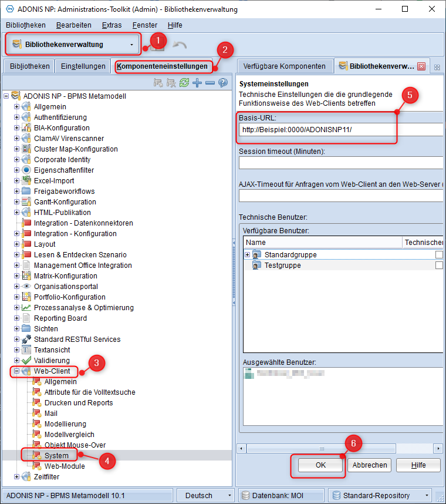The width and height of the screenshot is (446, 504).
Task: Click the Eigenschaftenfilter blue circle icon
Action: (26, 170)
